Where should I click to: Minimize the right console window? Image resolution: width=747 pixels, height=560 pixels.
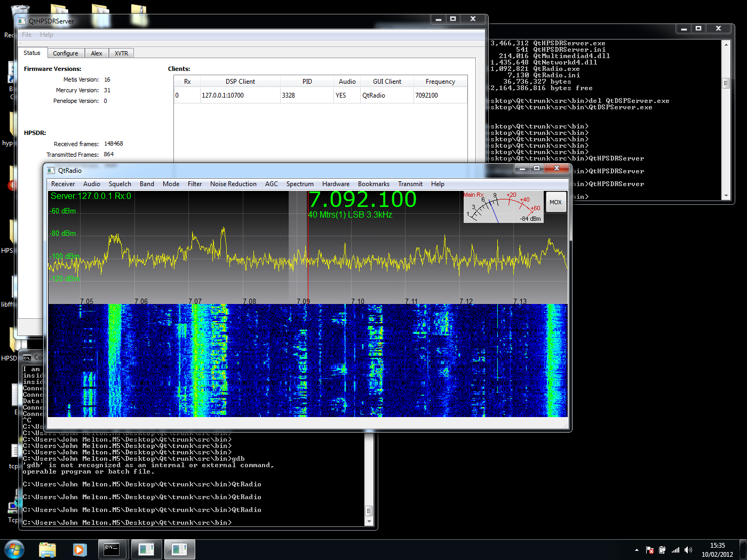684,29
